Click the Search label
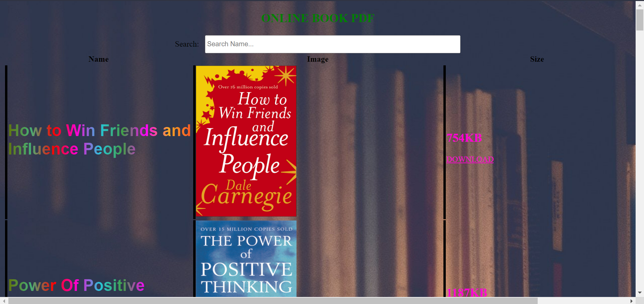Screen dimensions: 644x304 point(187,44)
